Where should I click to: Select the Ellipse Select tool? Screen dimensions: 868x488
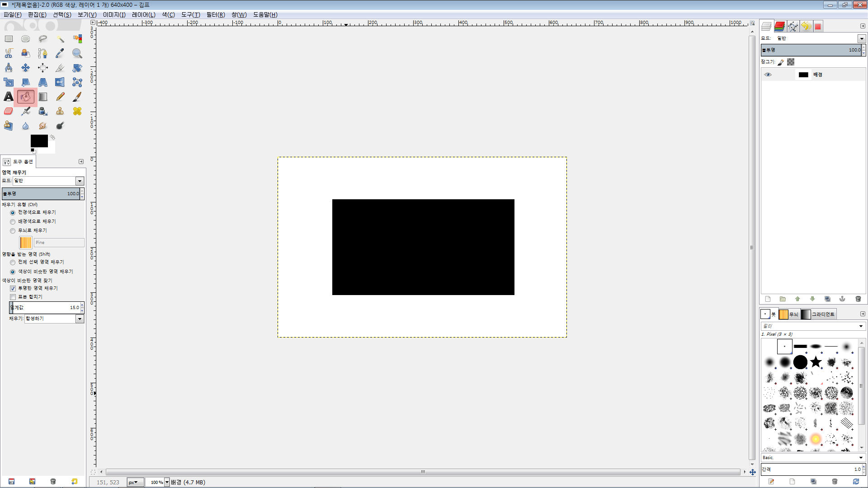26,39
